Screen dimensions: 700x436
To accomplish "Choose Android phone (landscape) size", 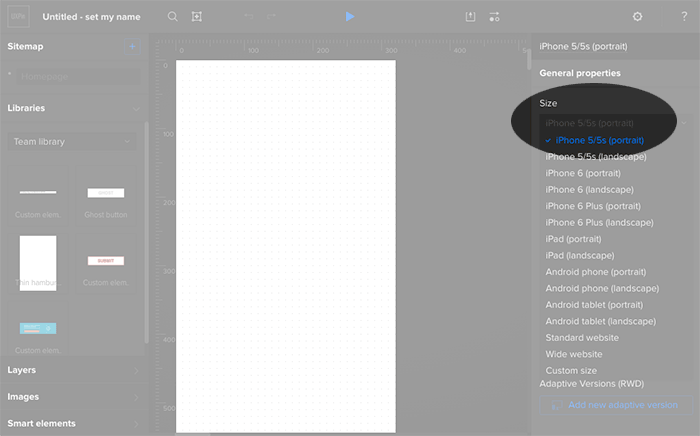I will click(602, 289).
